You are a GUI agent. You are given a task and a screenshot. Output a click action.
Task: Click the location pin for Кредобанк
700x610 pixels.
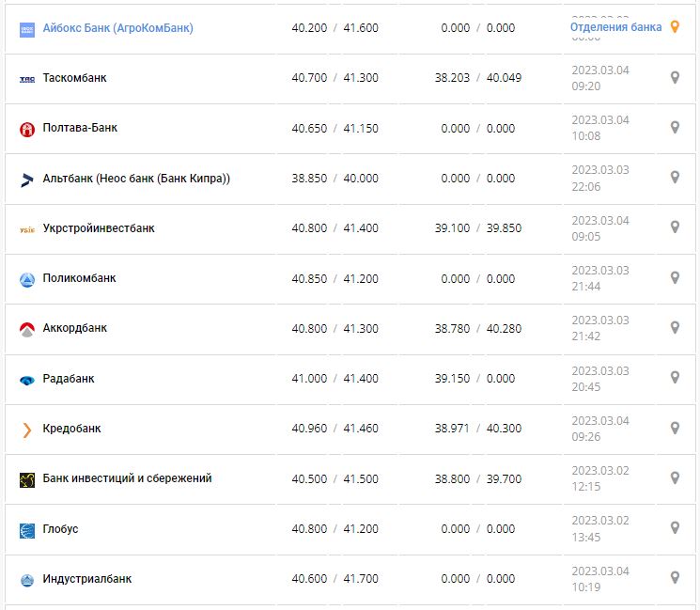point(675,429)
